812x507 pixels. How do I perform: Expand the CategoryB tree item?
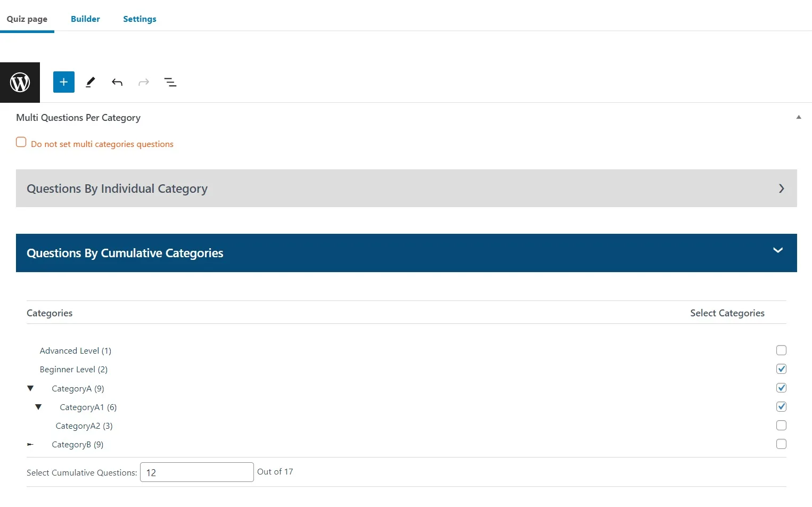point(30,444)
